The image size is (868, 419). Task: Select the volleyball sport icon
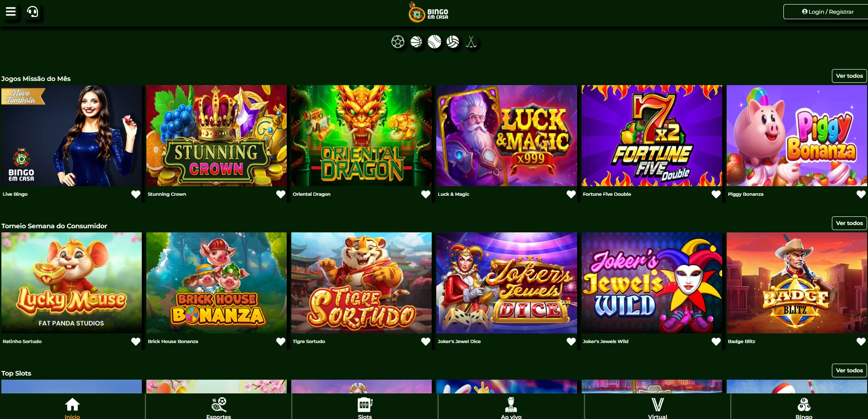tap(453, 42)
